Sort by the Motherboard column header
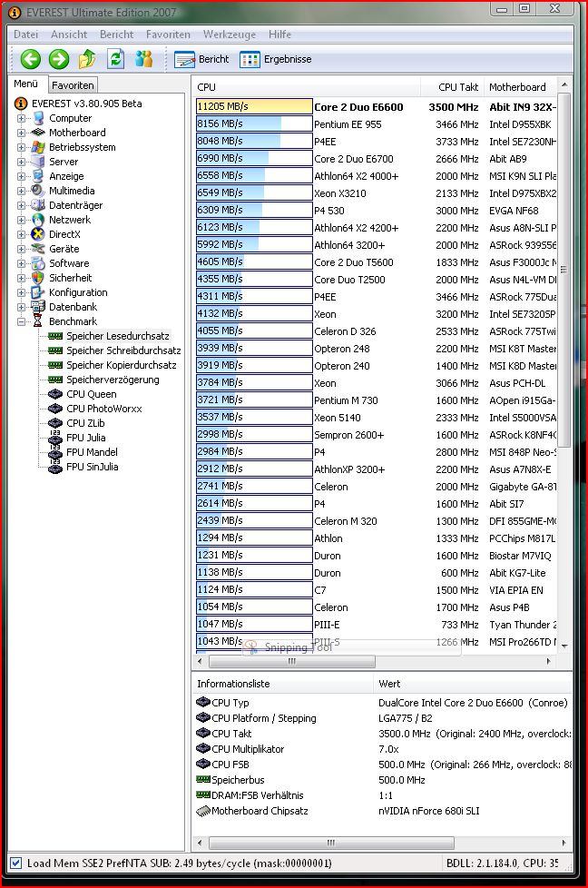The height and width of the screenshot is (888, 588). [521, 87]
